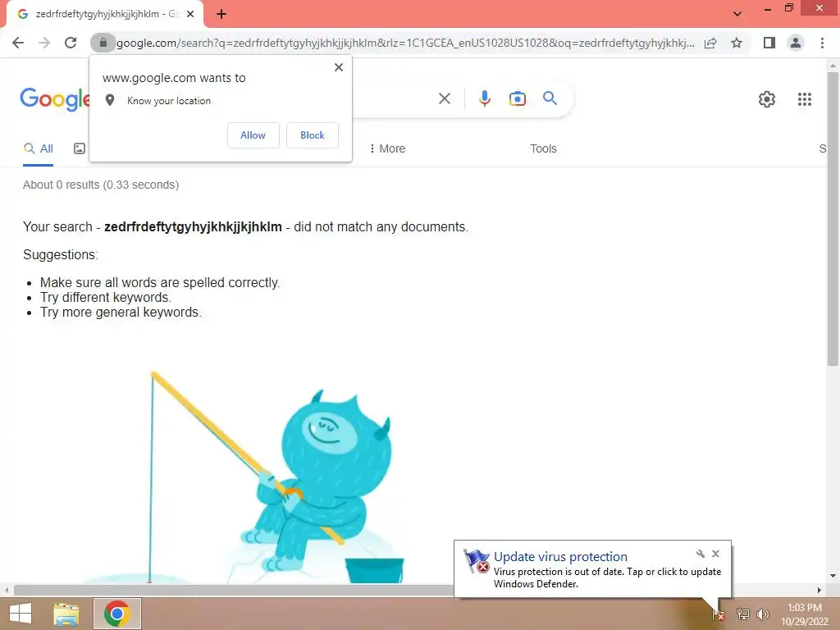Image resolution: width=840 pixels, height=630 pixels.
Task: Click the Google logo
Action: [x=55, y=99]
